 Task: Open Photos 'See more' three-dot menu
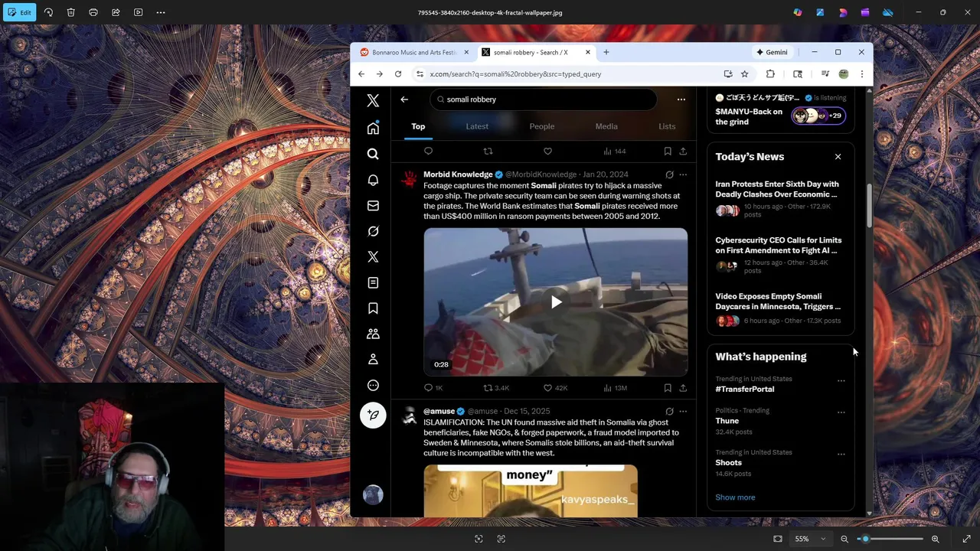[161, 12]
